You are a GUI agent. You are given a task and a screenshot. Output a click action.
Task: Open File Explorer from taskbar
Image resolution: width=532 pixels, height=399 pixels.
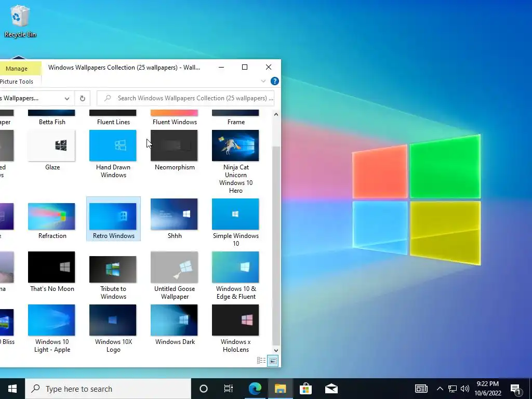coord(280,389)
